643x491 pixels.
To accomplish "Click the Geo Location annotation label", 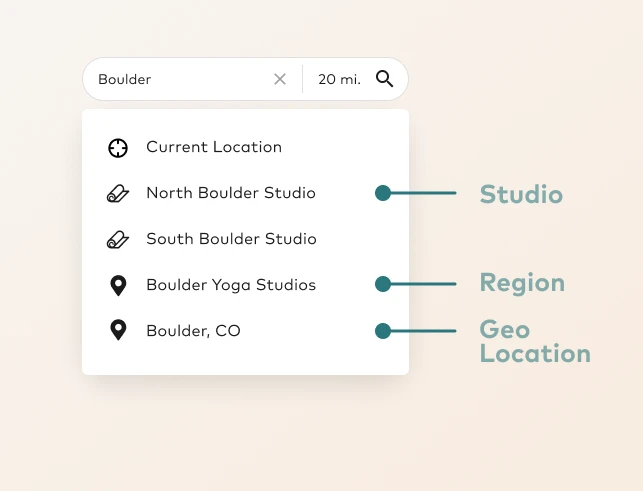I will point(534,342).
